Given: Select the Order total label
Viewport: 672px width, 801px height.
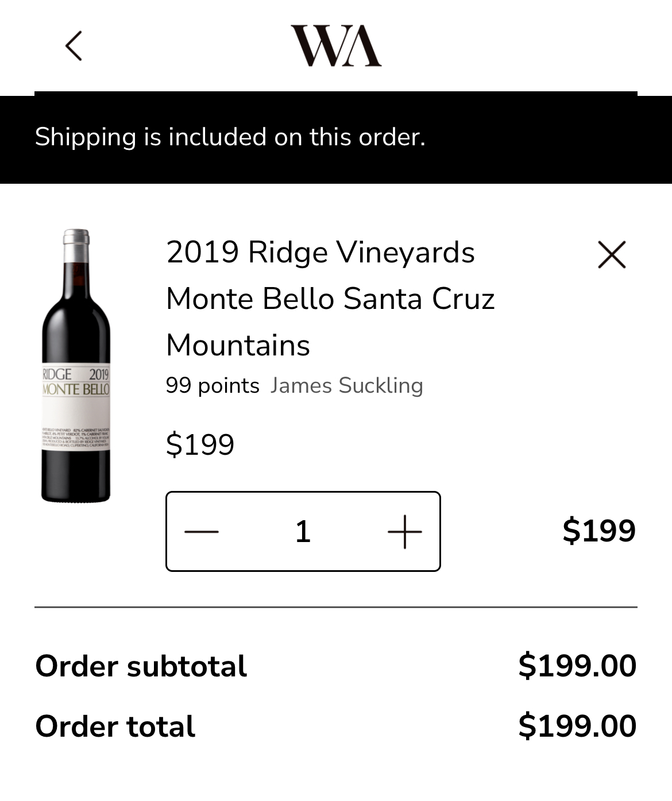Looking at the screenshot, I should pos(115,726).
